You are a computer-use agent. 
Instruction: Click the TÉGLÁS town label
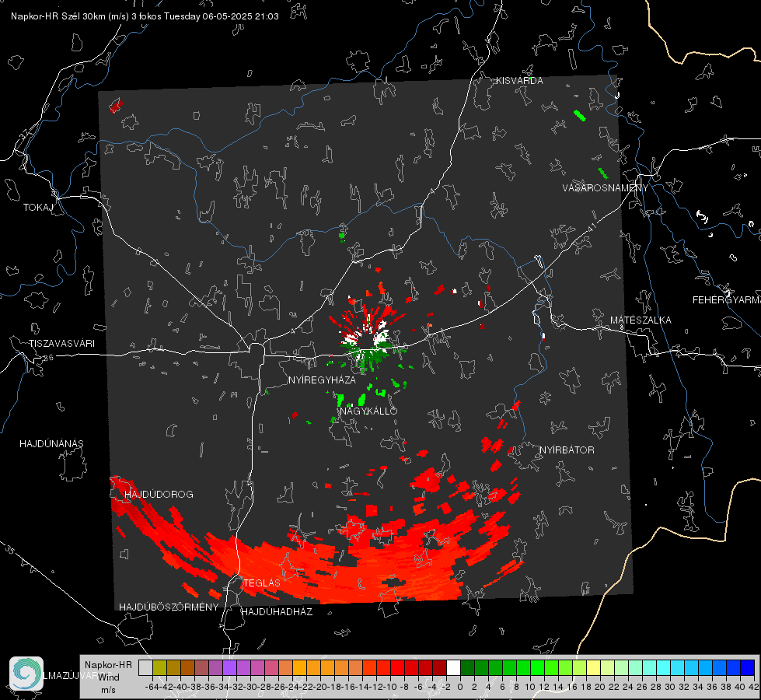(262, 583)
